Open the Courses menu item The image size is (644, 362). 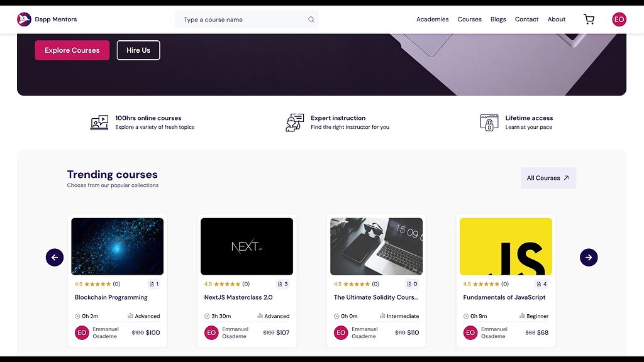pos(469,19)
